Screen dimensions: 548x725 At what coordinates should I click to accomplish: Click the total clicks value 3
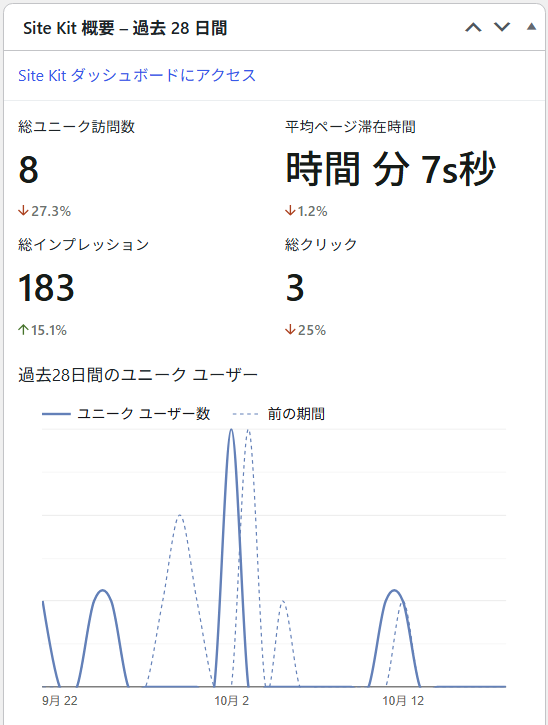click(x=295, y=288)
